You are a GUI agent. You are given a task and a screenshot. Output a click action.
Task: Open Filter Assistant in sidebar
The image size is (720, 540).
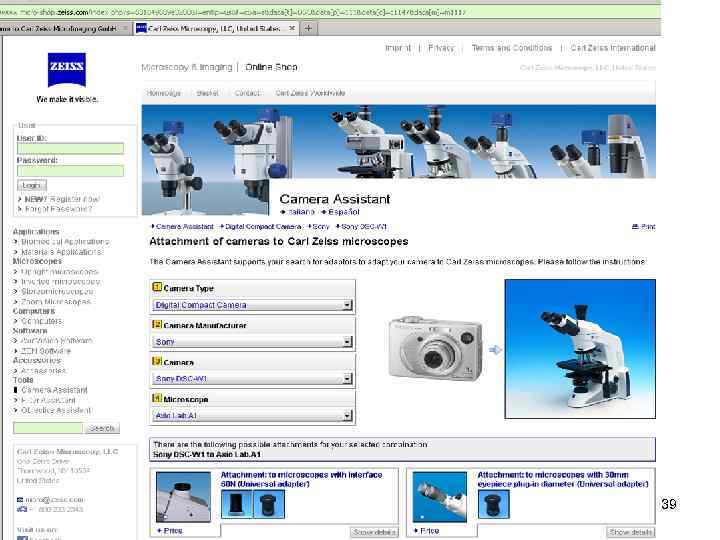[x=48, y=400]
